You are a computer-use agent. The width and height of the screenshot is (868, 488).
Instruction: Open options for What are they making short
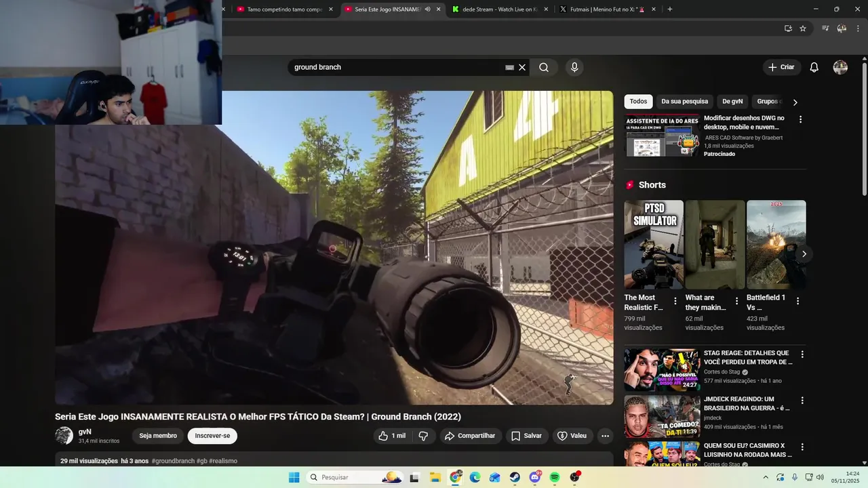[x=736, y=301]
